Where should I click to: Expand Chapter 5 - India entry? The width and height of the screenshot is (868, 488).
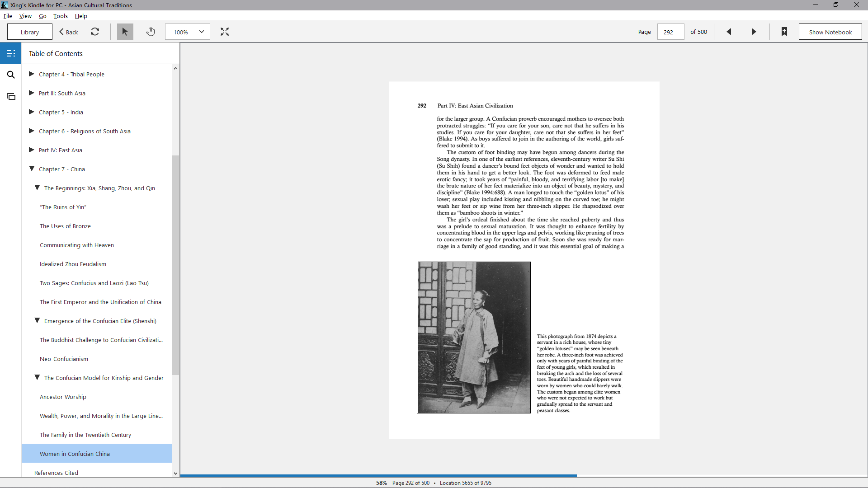click(x=32, y=112)
